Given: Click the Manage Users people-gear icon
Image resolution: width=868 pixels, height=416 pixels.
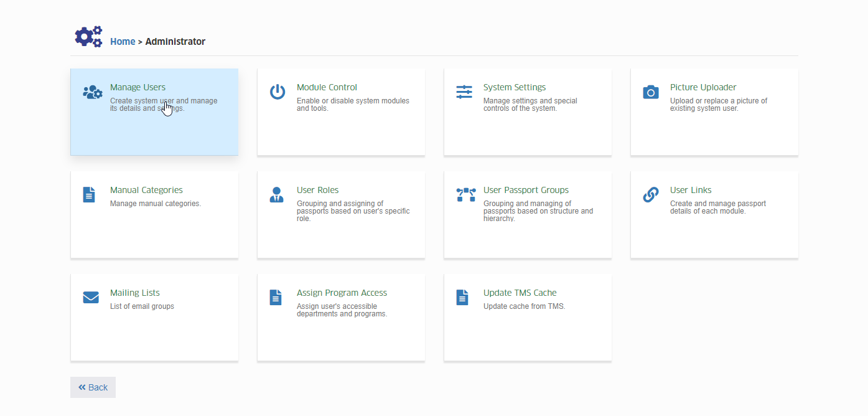Looking at the screenshot, I should [x=92, y=93].
